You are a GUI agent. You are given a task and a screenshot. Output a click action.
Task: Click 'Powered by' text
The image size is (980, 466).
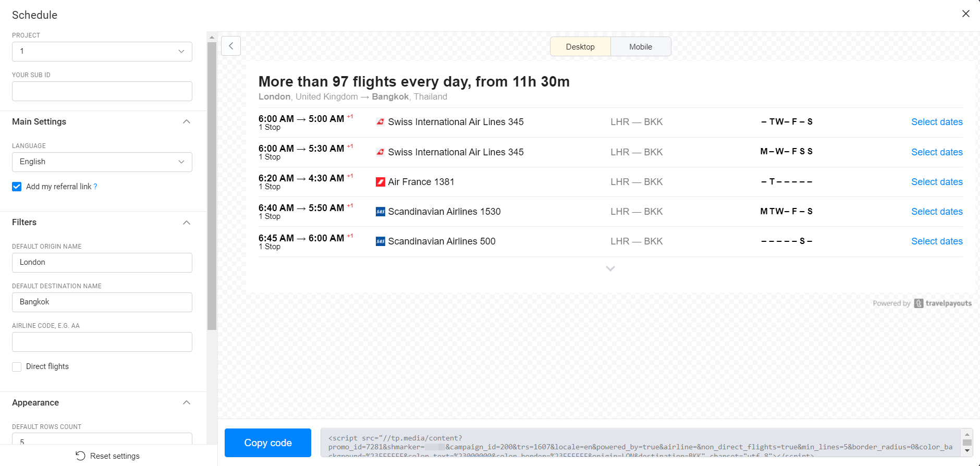pyautogui.click(x=891, y=303)
